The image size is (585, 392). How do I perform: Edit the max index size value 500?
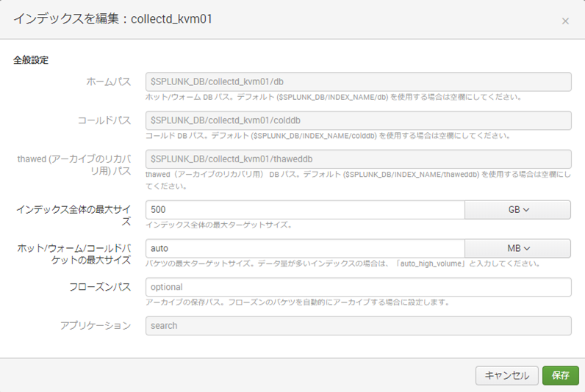(x=305, y=210)
